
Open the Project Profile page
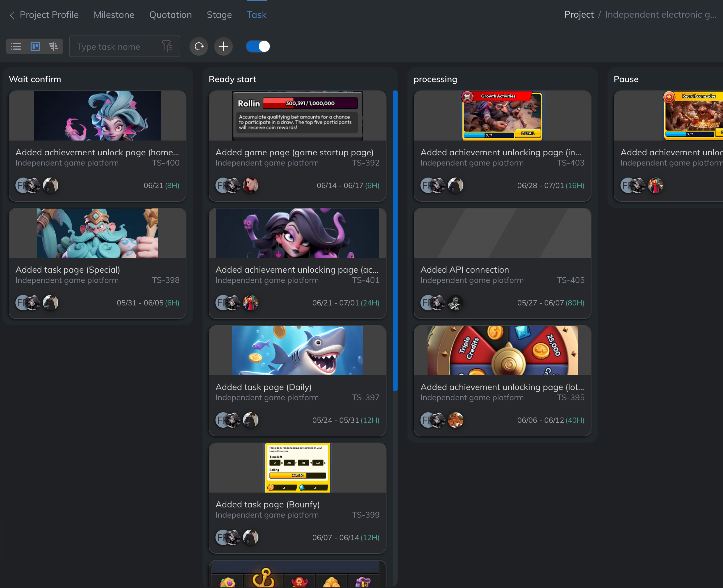(x=49, y=15)
